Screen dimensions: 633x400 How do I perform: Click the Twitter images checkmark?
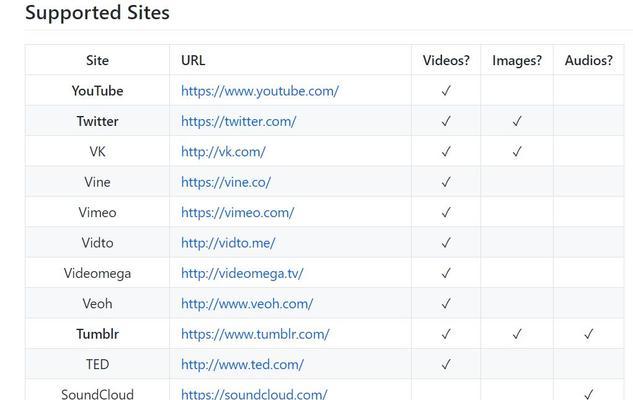(517, 121)
